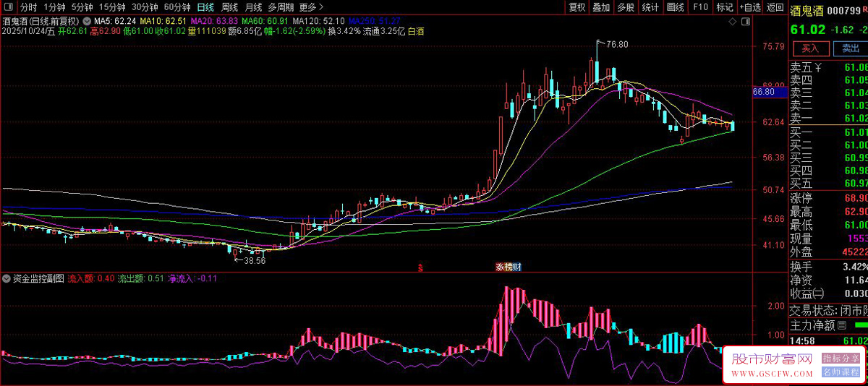
Task: Click the 收益(二) earnings row
Action: click(829, 293)
